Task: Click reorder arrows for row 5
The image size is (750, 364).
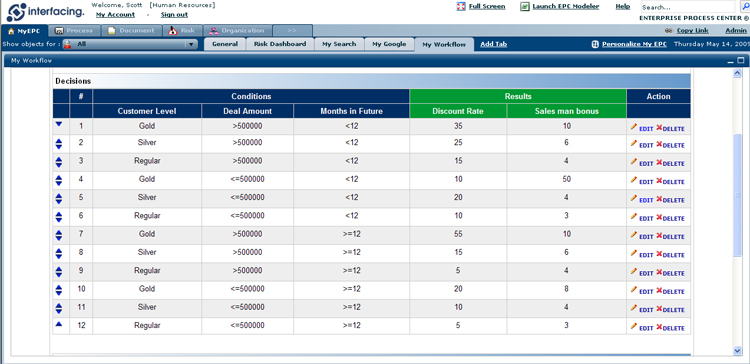Action: [x=59, y=199]
